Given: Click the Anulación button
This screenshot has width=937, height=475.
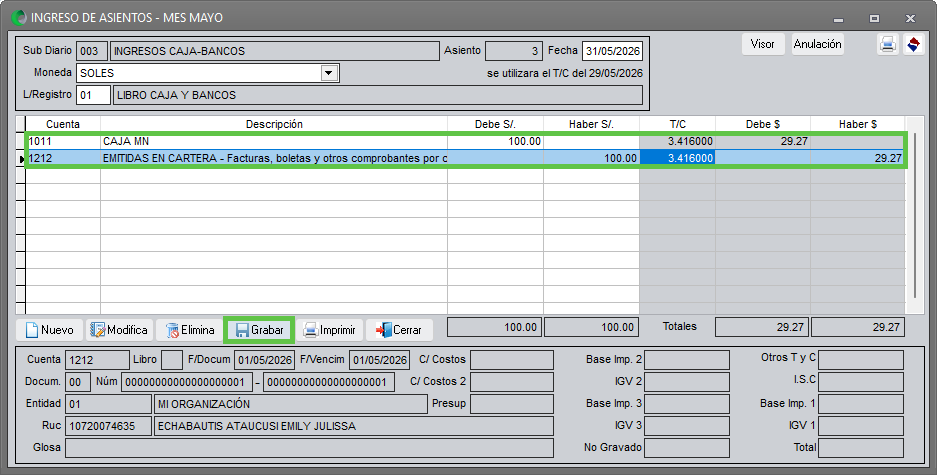Looking at the screenshot, I should point(817,44).
